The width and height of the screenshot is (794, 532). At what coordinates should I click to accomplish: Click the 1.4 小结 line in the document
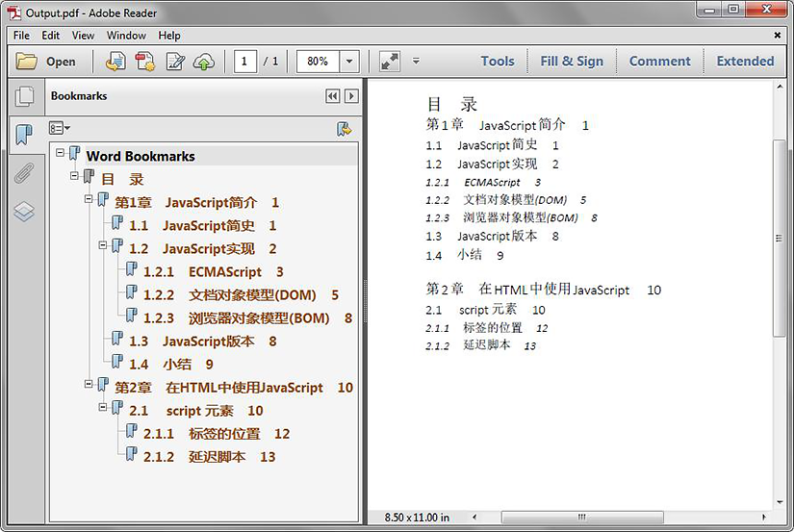465,255
